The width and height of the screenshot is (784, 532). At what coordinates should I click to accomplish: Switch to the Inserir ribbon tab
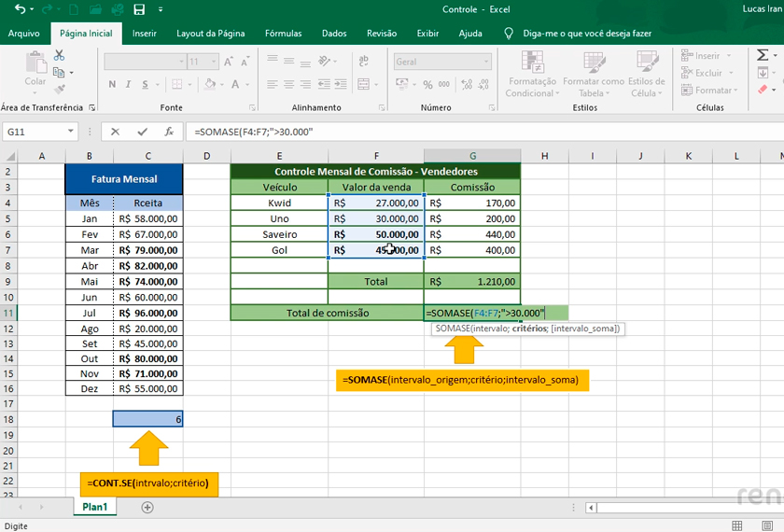tap(145, 34)
